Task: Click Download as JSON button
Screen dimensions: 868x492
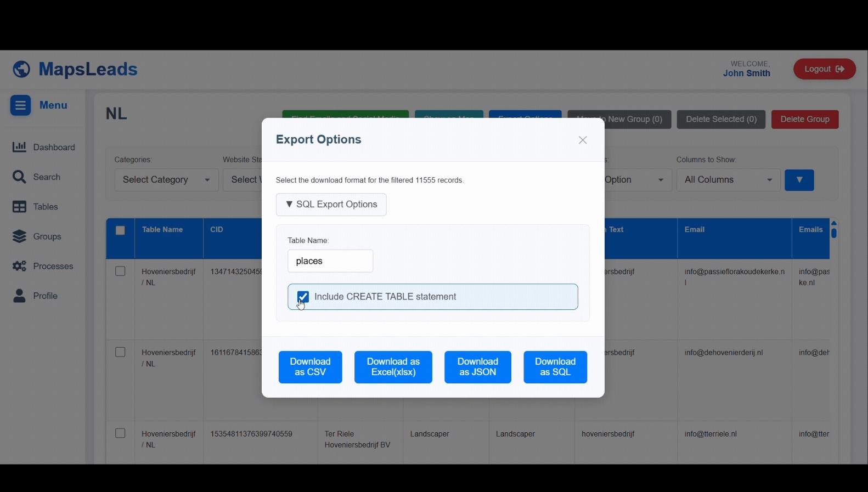Action: point(477,367)
